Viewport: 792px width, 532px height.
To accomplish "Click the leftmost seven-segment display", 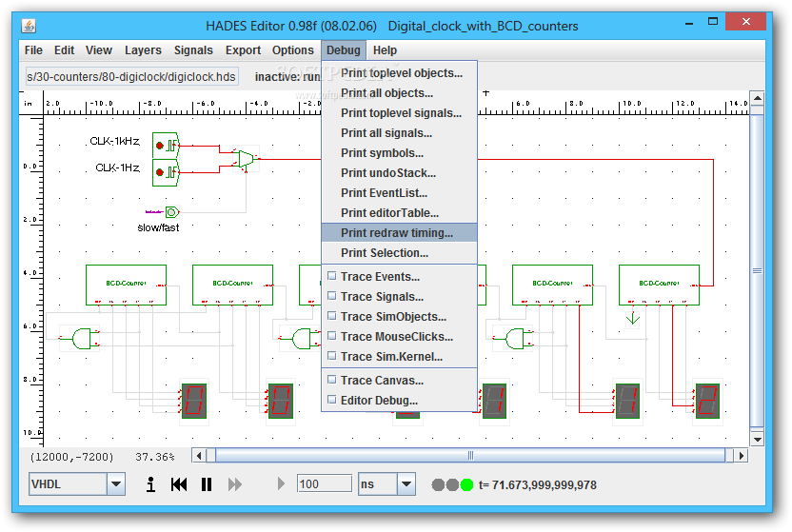I will click(194, 402).
